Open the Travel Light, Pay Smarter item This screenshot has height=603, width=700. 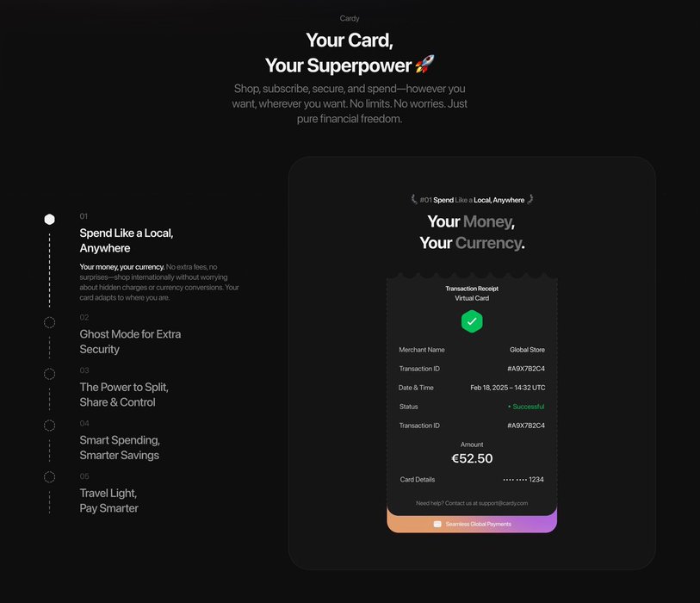[109, 500]
